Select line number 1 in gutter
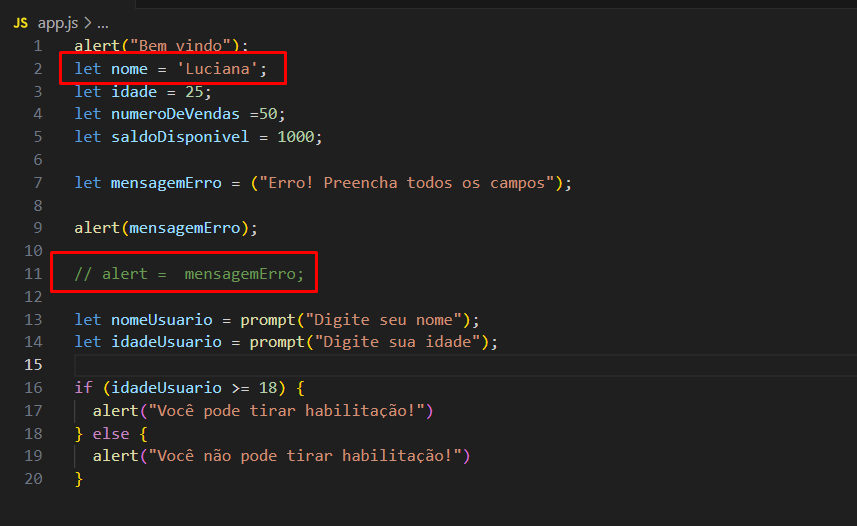Screen dimensions: 857x526 [38, 45]
